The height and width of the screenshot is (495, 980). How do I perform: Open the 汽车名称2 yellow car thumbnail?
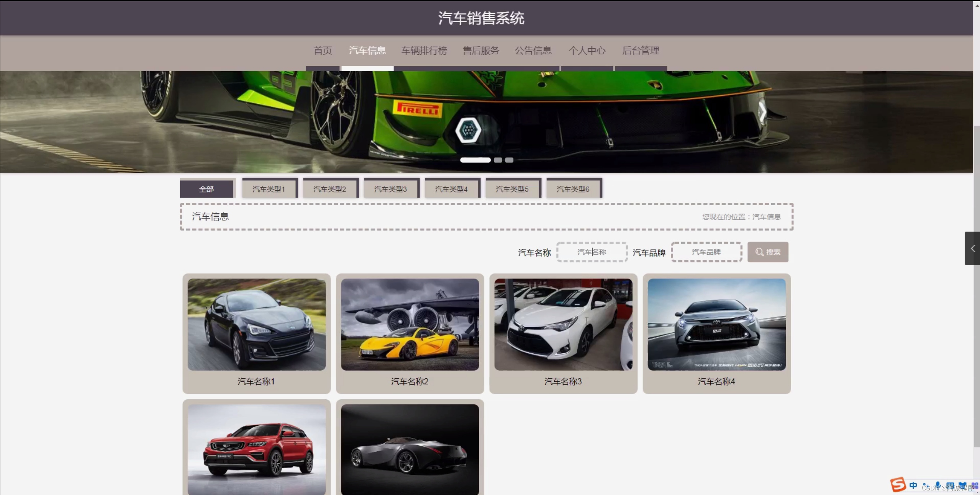point(410,324)
